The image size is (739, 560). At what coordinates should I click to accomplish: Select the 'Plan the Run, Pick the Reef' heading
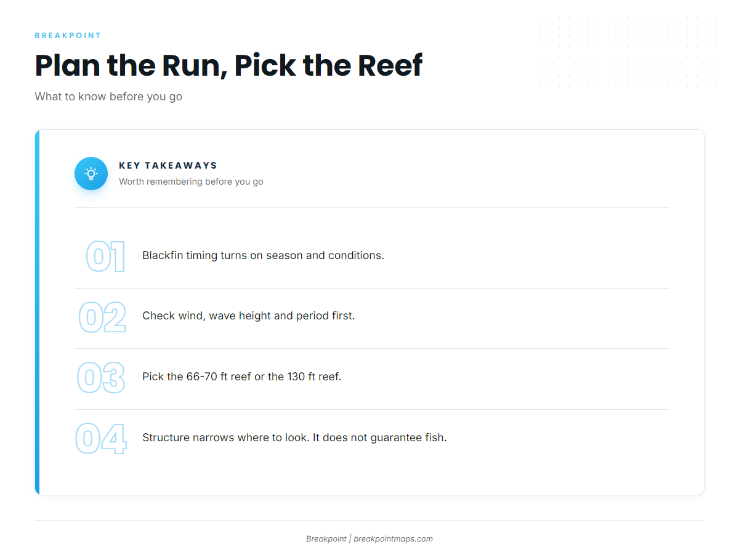(x=228, y=65)
